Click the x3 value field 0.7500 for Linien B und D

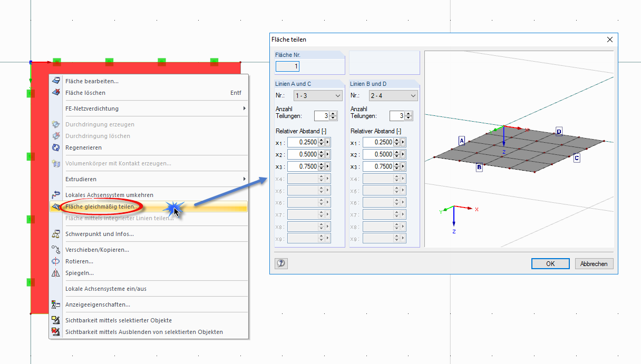coord(378,166)
